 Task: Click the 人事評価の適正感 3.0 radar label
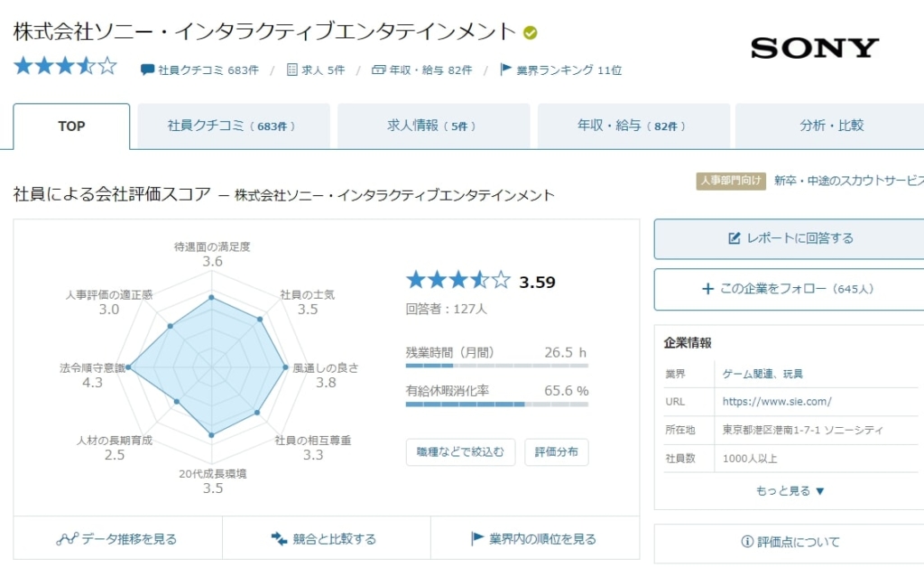pos(109,302)
